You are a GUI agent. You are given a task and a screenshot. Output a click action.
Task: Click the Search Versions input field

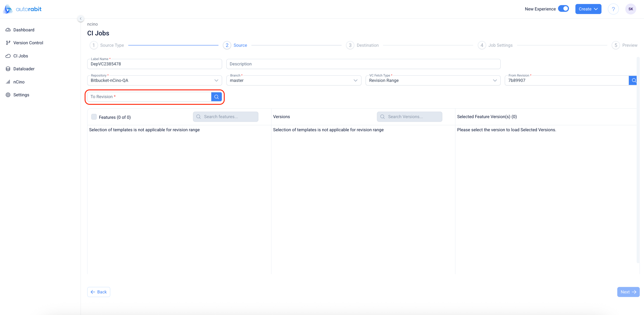[409, 117]
